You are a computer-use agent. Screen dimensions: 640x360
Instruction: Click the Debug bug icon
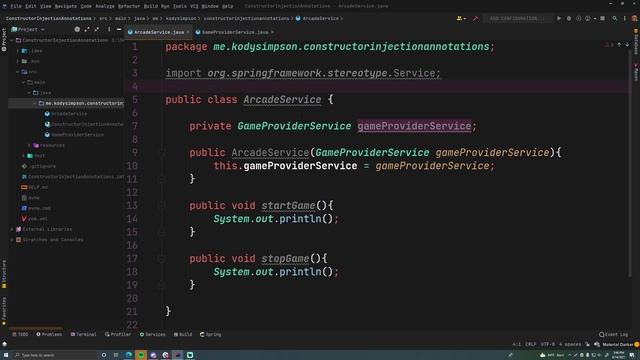tap(569, 18)
